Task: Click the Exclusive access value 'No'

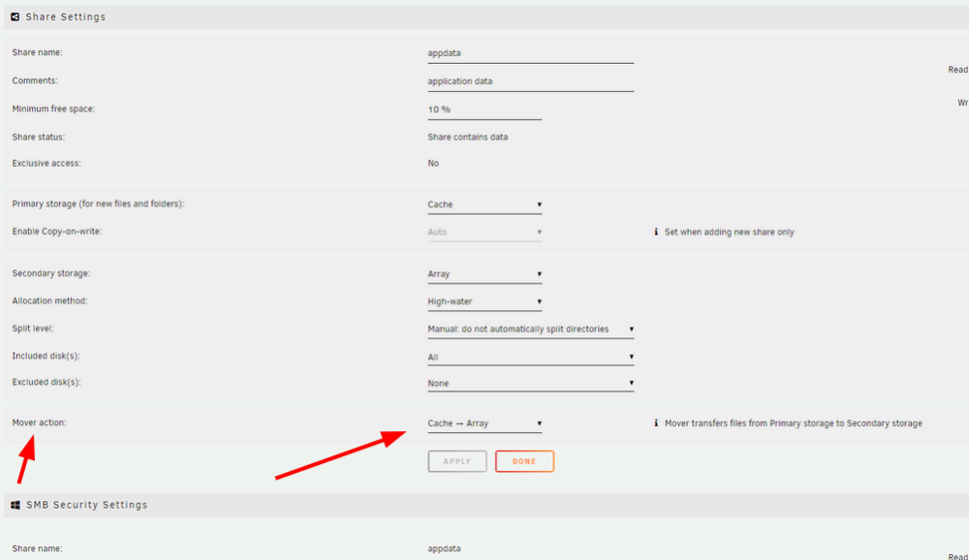Action: click(x=433, y=163)
